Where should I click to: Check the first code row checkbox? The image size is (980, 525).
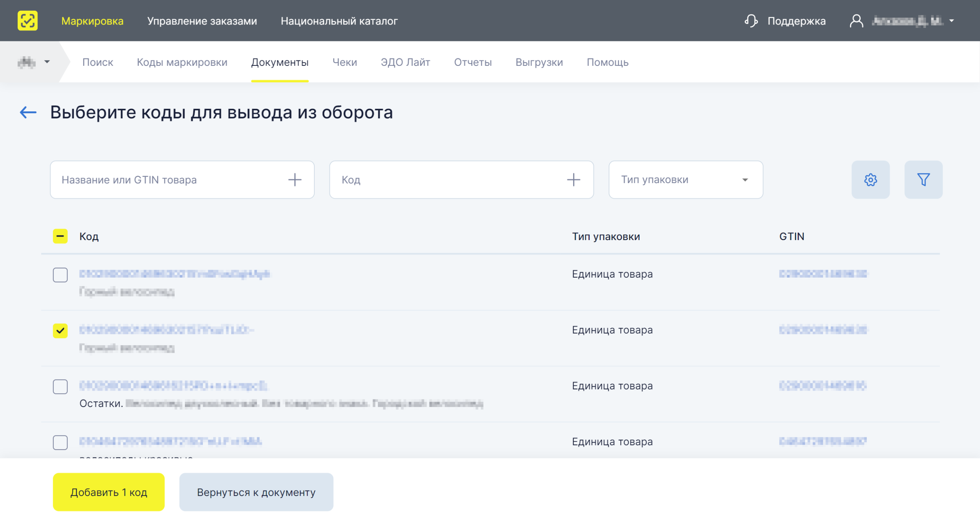(60, 275)
